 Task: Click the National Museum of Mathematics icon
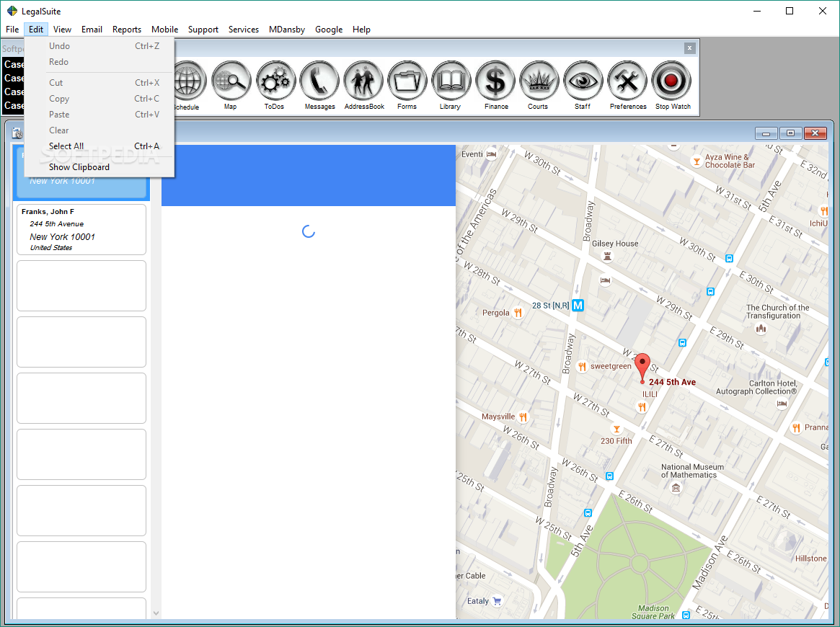[676, 487]
